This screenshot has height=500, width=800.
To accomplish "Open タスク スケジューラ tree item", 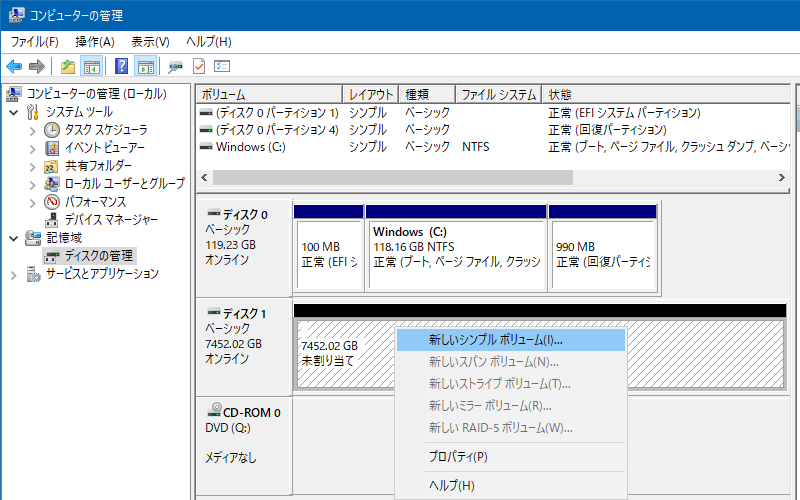I will coord(96,130).
